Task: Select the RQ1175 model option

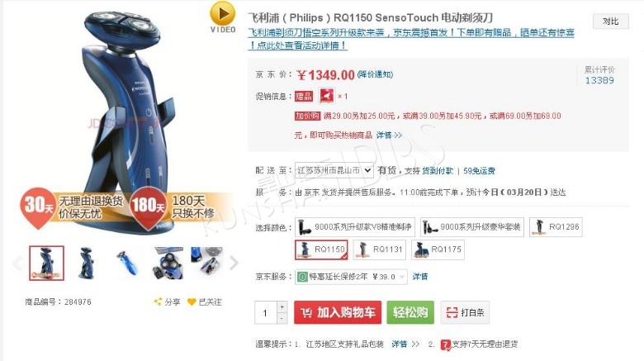Action: pos(438,249)
